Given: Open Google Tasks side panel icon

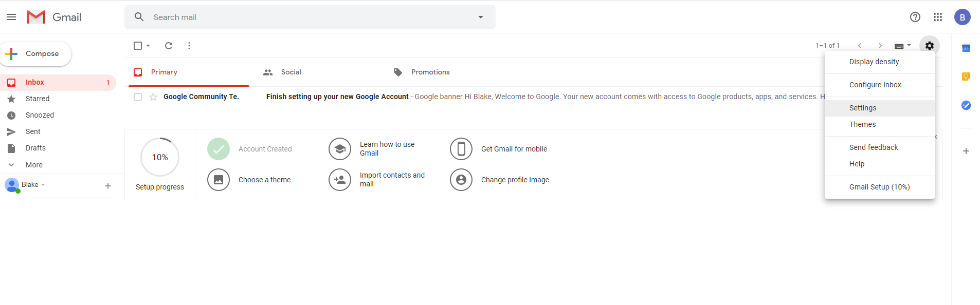Looking at the screenshot, I should 966,105.
